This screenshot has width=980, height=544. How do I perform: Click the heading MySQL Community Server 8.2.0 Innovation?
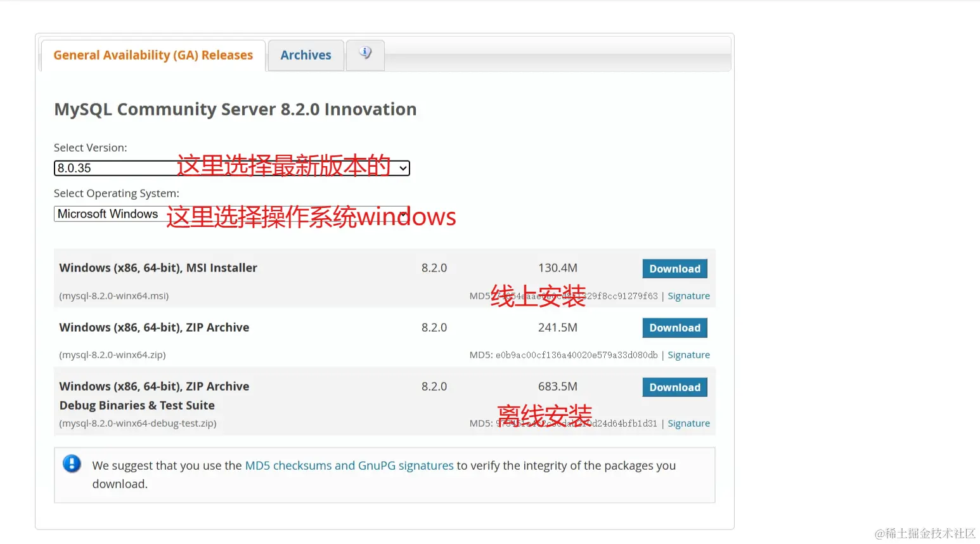(x=235, y=109)
